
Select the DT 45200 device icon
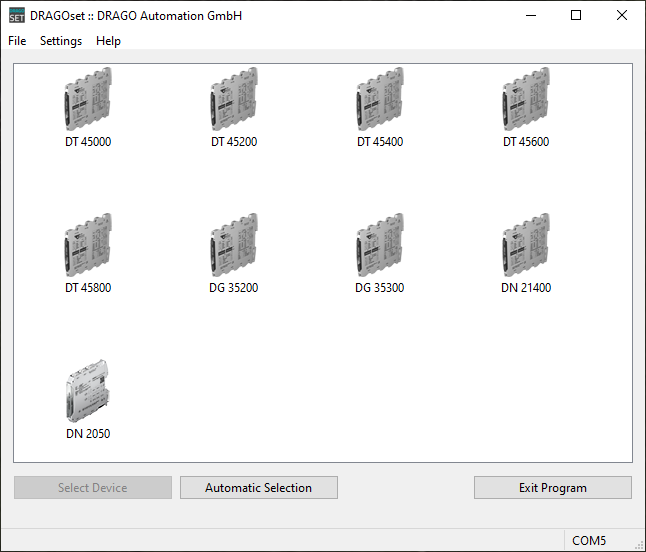(234, 99)
